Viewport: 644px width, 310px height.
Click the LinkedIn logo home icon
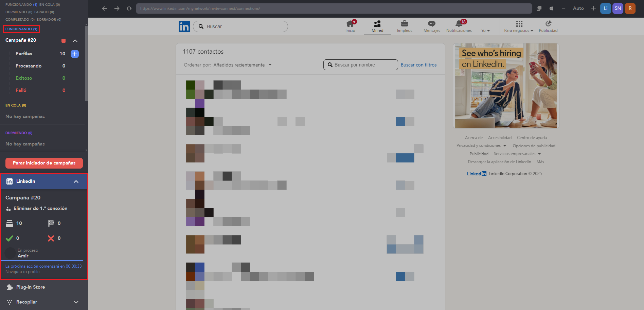[x=184, y=26]
